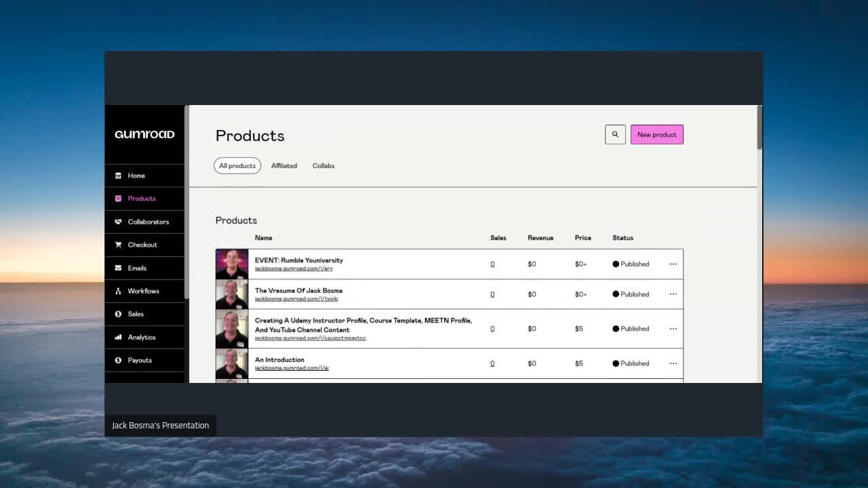Click thumbnail of EVENT: Rumble Youniversity
The width and height of the screenshot is (868, 488).
click(232, 264)
